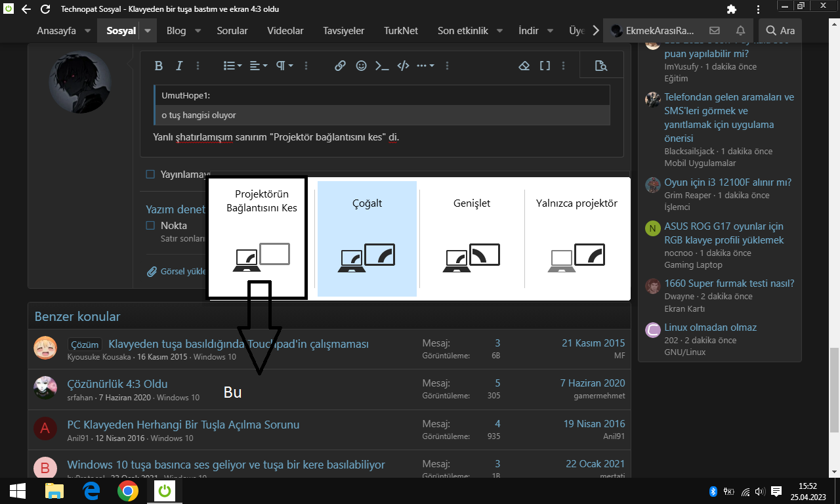The width and height of the screenshot is (840, 504).
Task: Open the text alignment dropdown
Action: (260, 66)
